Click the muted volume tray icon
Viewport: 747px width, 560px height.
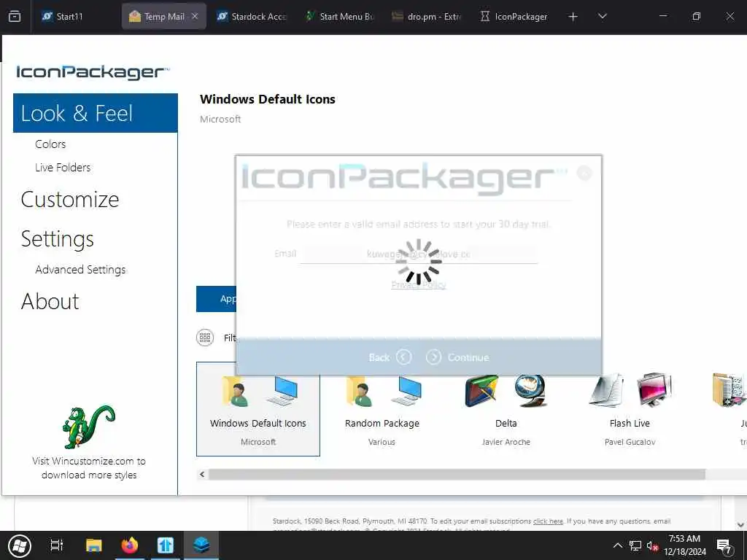pos(652,545)
